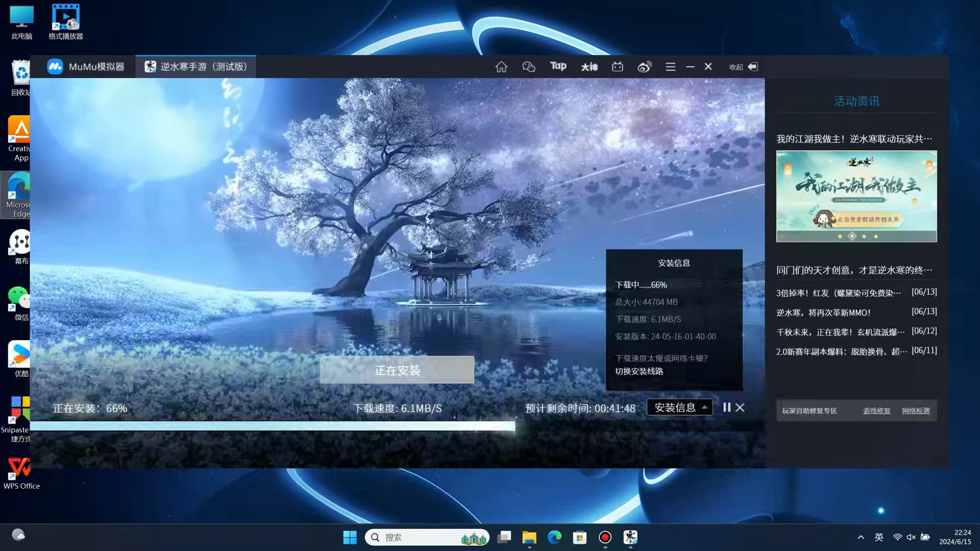The image size is (980, 551).
Task: Open 格式播放器 desktop icon
Action: coord(66,22)
